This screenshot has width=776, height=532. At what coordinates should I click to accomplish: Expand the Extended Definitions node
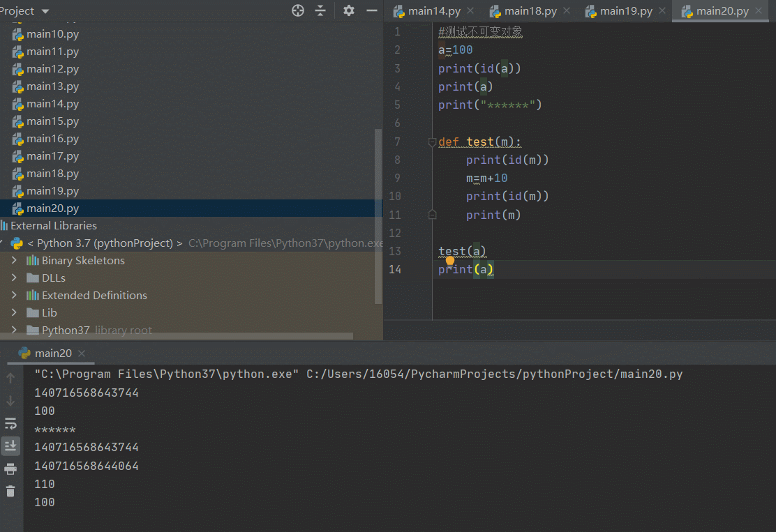[14, 295]
